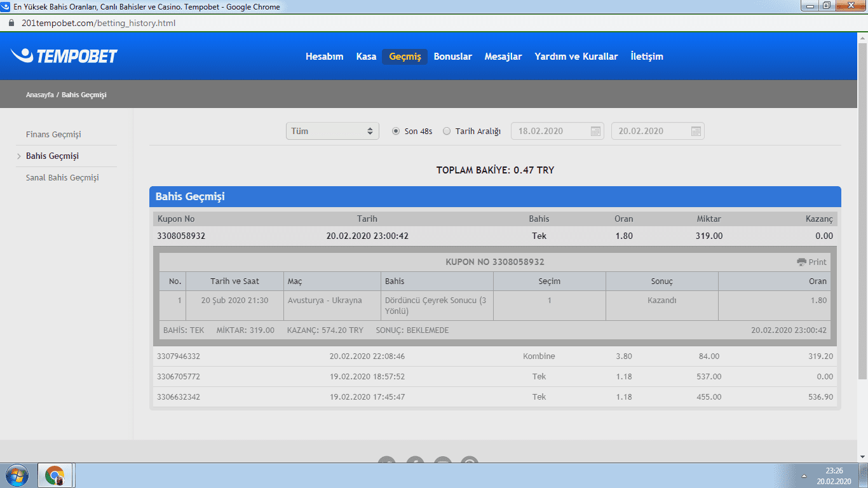Click the TOPLAM BAKİYE: 0.47 TRY text
Image resolution: width=868 pixels, height=488 pixels.
pos(496,170)
